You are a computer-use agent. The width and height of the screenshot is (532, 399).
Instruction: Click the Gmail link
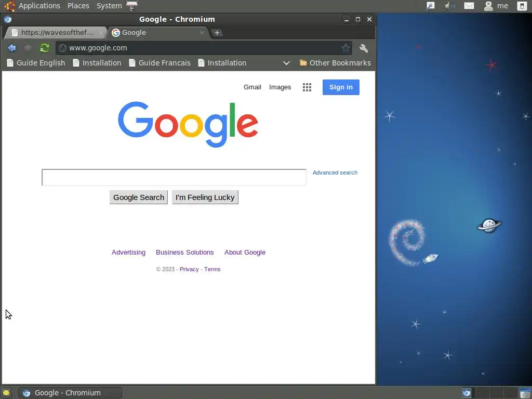pos(252,87)
